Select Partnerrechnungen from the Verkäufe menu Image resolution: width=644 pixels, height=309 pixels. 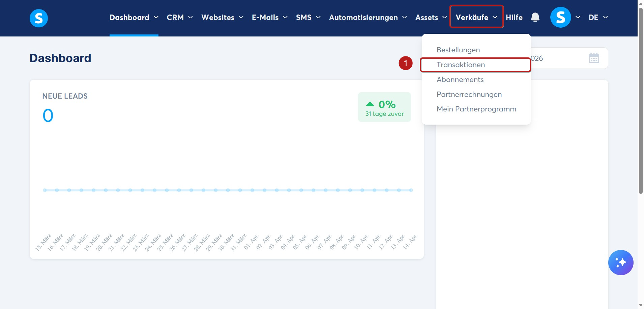tap(469, 95)
